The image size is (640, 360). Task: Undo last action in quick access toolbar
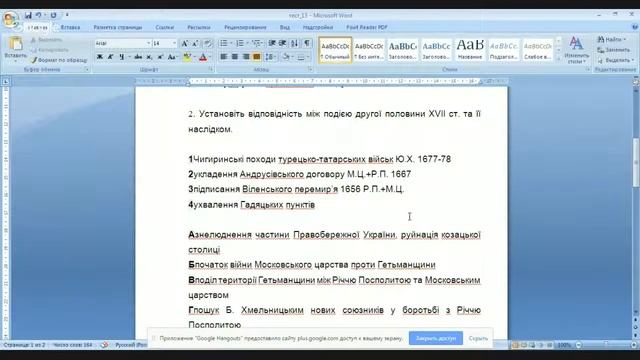39,16
